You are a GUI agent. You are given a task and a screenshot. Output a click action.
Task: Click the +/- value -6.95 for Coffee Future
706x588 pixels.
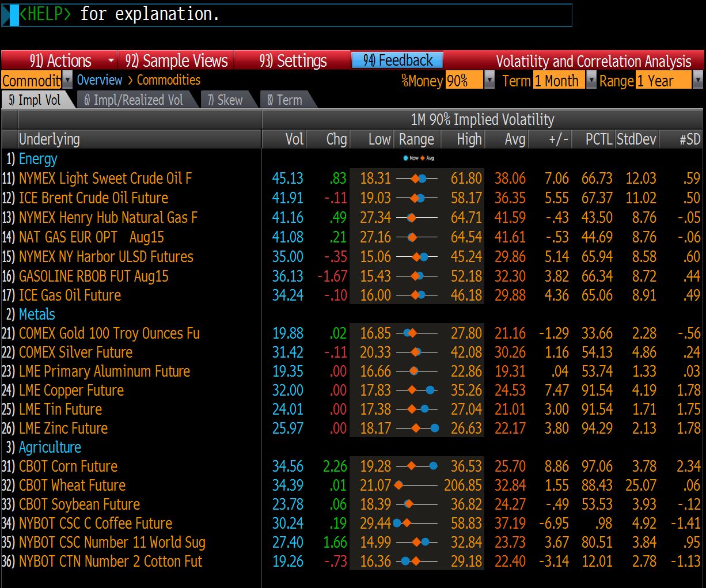click(553, 523)
